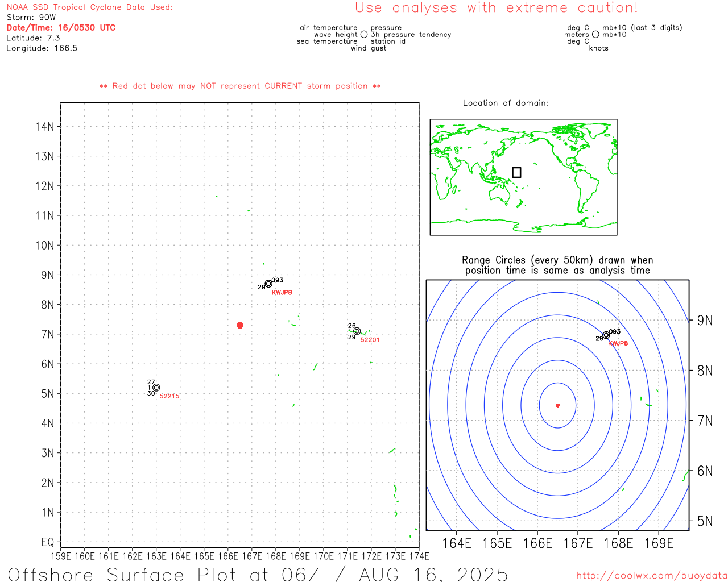The width and height of the screenshot is (728, 582).
Task: Click the red dot disclaimer note
Action: click(x=240, y=86)
